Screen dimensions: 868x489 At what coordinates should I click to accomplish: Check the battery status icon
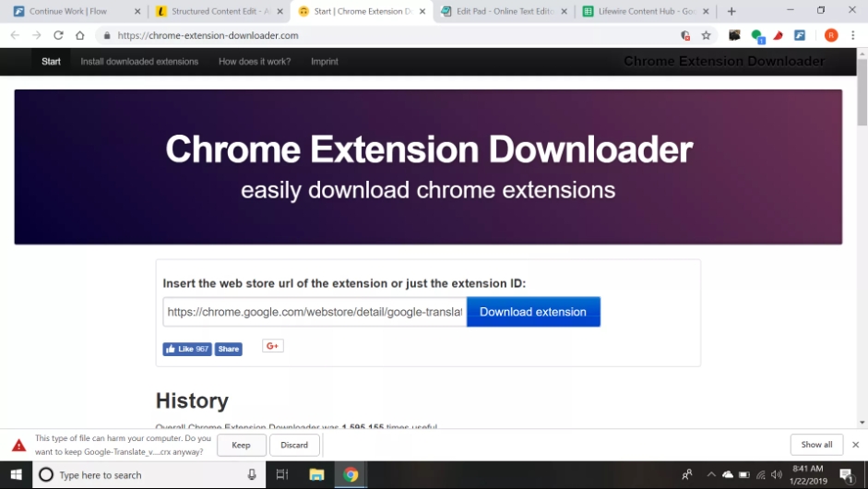pos(744,474)
